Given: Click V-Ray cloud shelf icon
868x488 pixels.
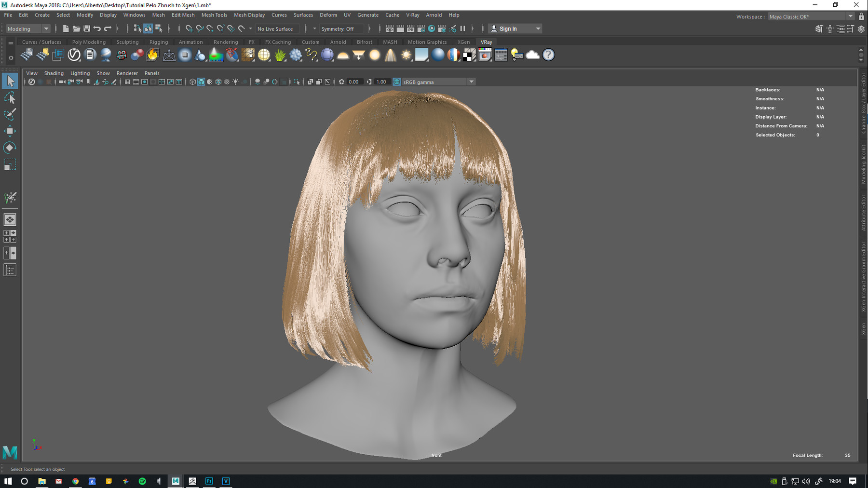Looking at the screenshot, I should tap(533, 55).
